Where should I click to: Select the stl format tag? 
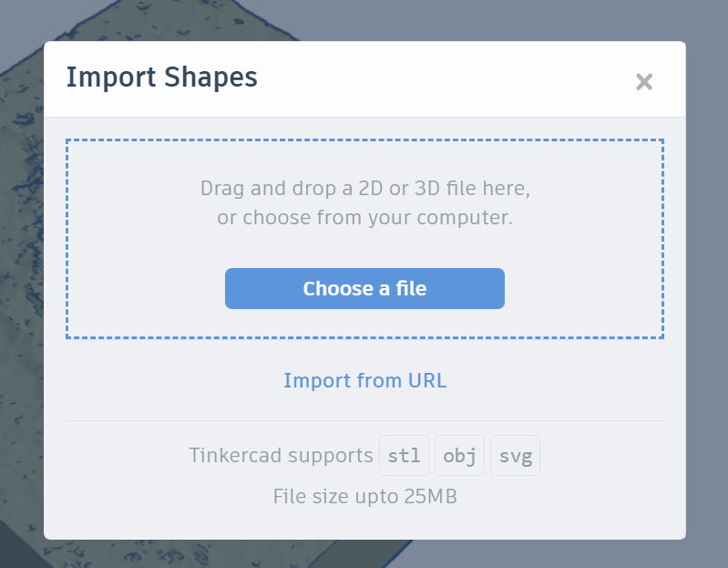tap(404, 455)
